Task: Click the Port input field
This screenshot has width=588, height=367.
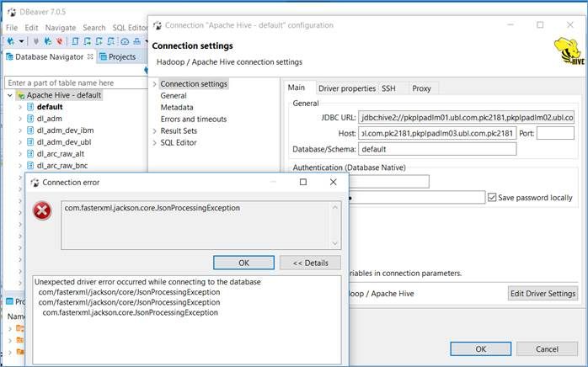Action: coord(555,133)
